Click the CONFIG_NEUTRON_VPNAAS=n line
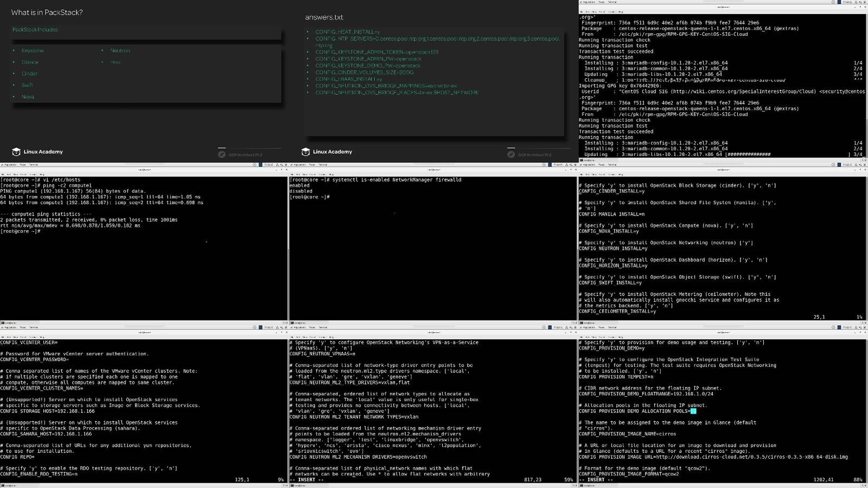This screenshot has height=488, width=868. 322,354
